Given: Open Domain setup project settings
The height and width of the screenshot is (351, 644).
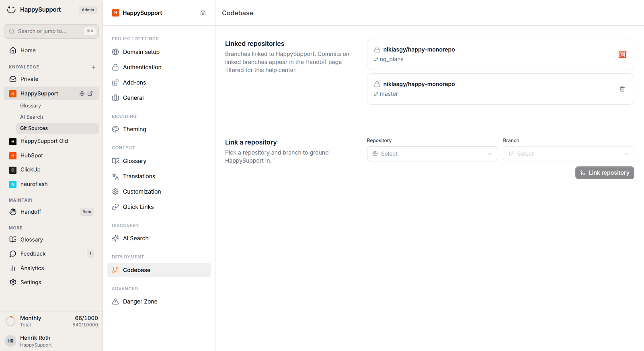Looking at the screenshot, I should (159, 52).
